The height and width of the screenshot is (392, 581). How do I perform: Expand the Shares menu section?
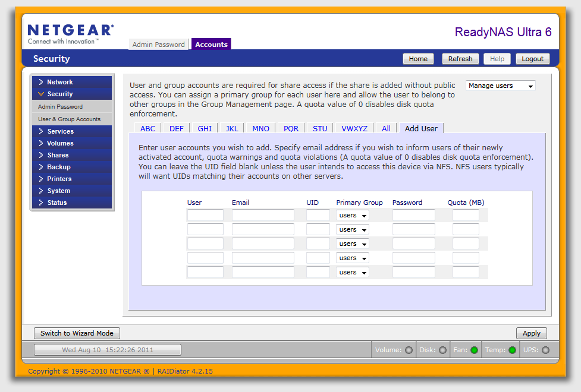point(72,155)
